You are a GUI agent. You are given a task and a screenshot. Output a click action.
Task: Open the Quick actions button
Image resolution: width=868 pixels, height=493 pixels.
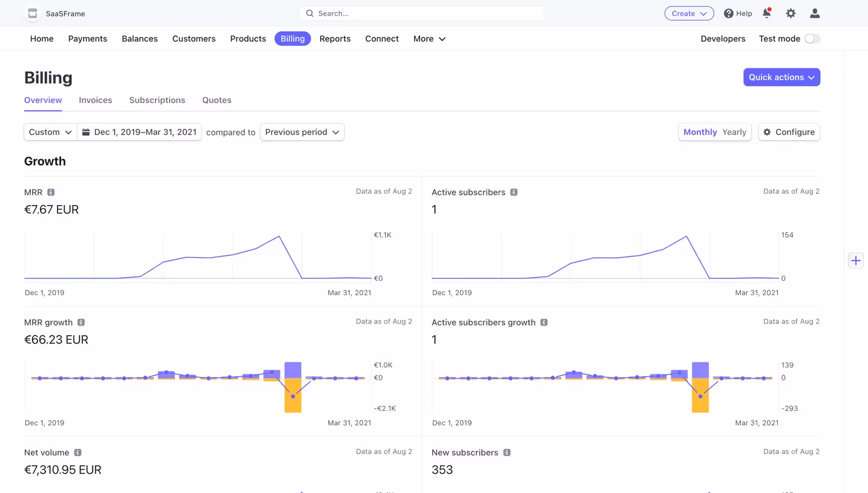click(781, 77)
